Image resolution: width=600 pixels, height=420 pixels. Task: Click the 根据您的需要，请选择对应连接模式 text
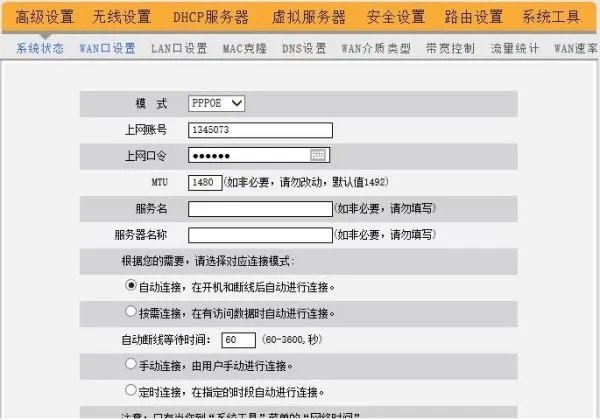pyautogui.click(x=208, y=261)
